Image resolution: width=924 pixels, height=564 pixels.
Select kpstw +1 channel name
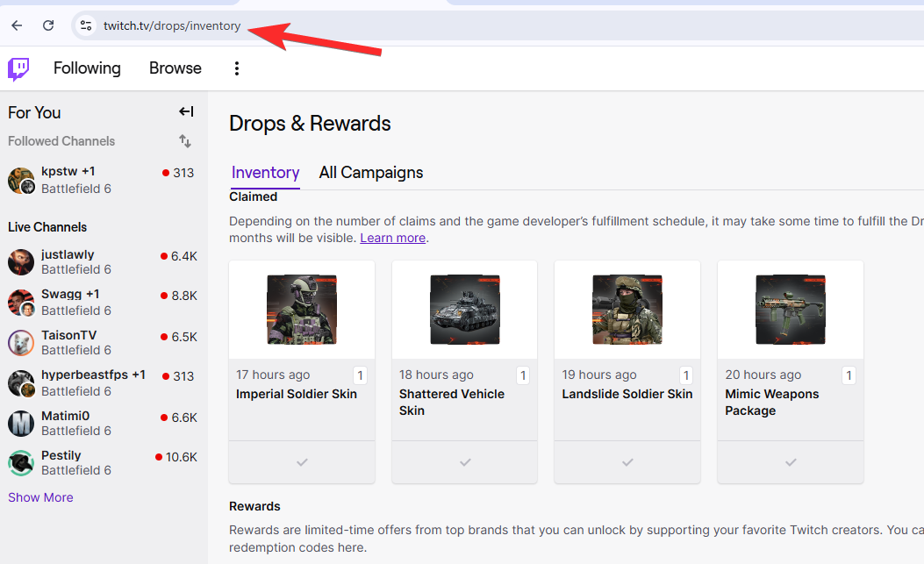[x=68, y=172]
